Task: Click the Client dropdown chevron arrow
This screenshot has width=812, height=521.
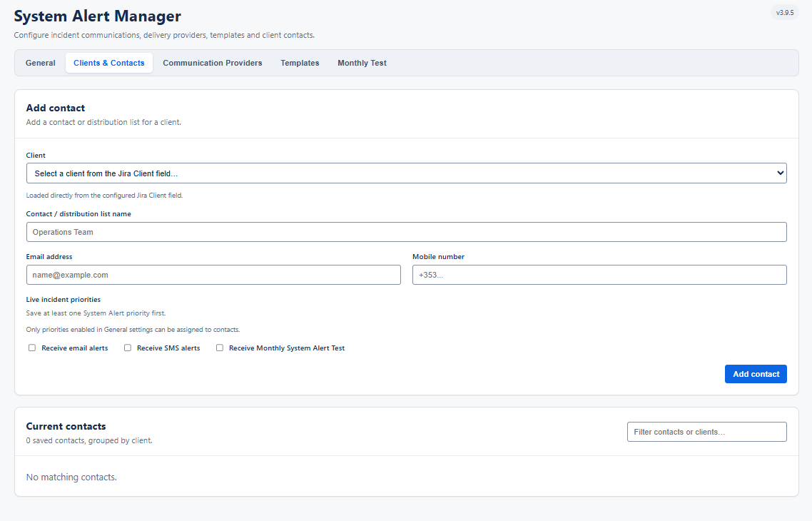Action: [x=780, y=173]
